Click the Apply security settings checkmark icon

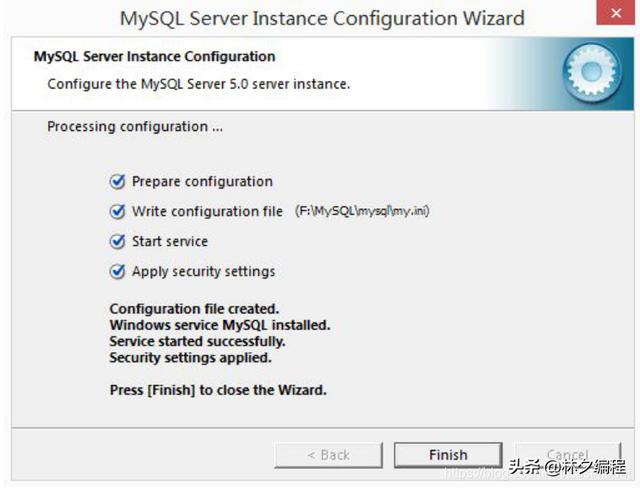click(118, 271)
